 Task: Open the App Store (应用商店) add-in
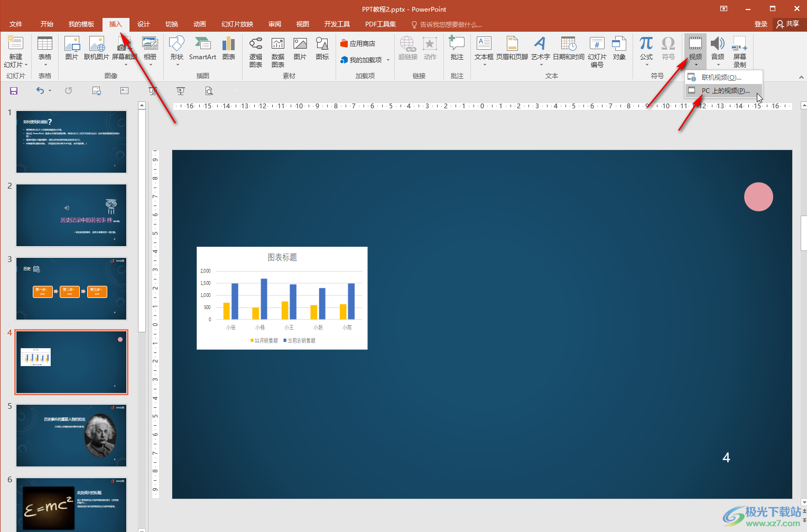click(358, 44)
